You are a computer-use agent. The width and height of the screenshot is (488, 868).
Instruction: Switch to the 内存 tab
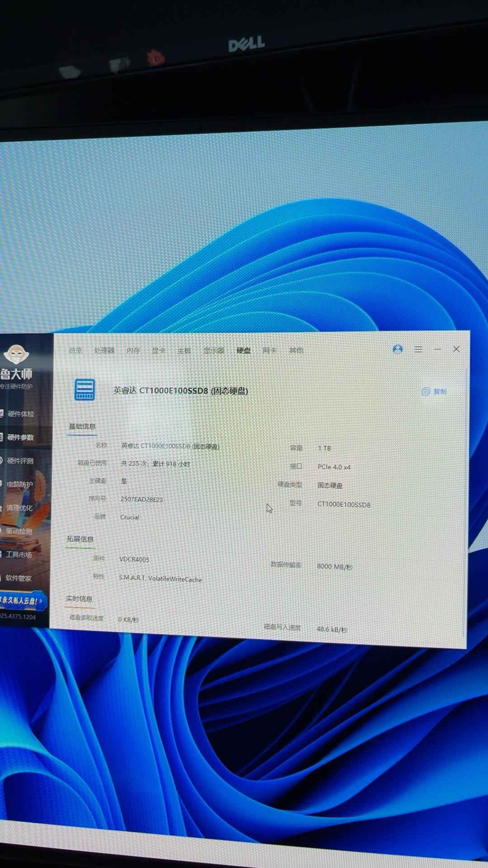[133, 350]
